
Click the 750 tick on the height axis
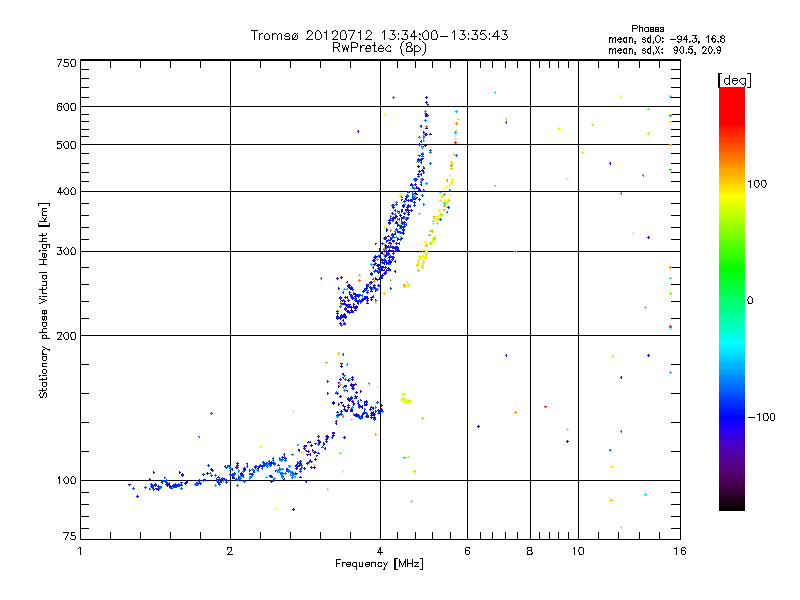(66, 63)
